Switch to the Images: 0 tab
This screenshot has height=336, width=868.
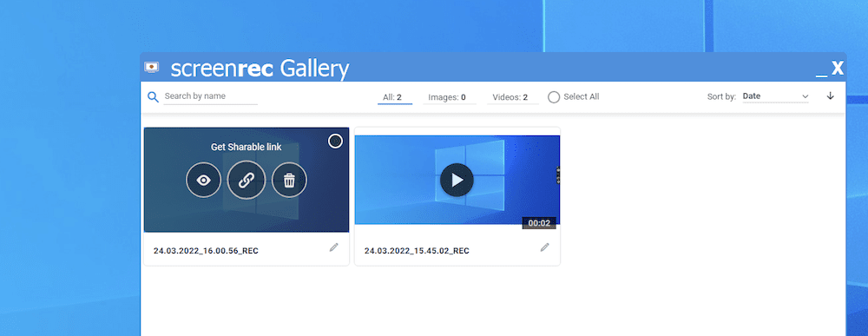[x=450, y=97]
